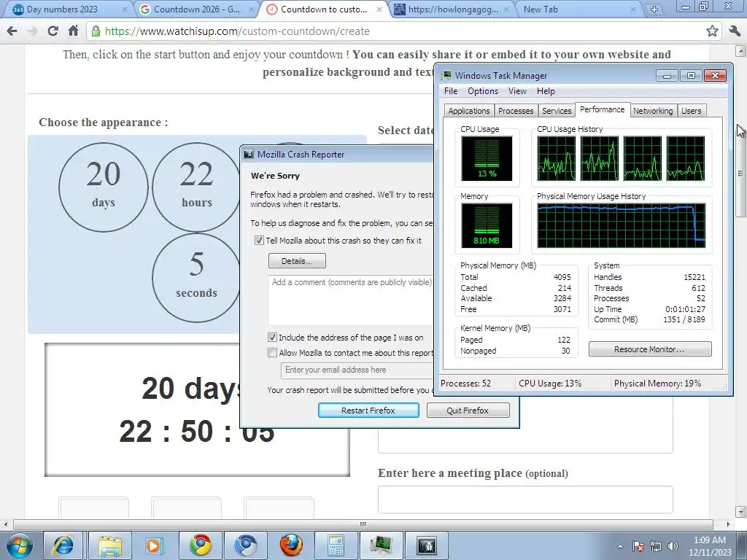Open Windows Explorer folder on taskbar

(x=110, y=545)
